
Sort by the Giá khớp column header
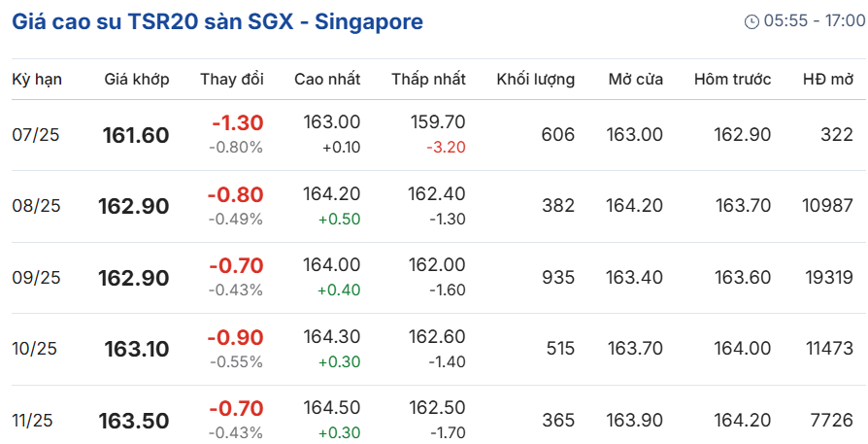137,80
